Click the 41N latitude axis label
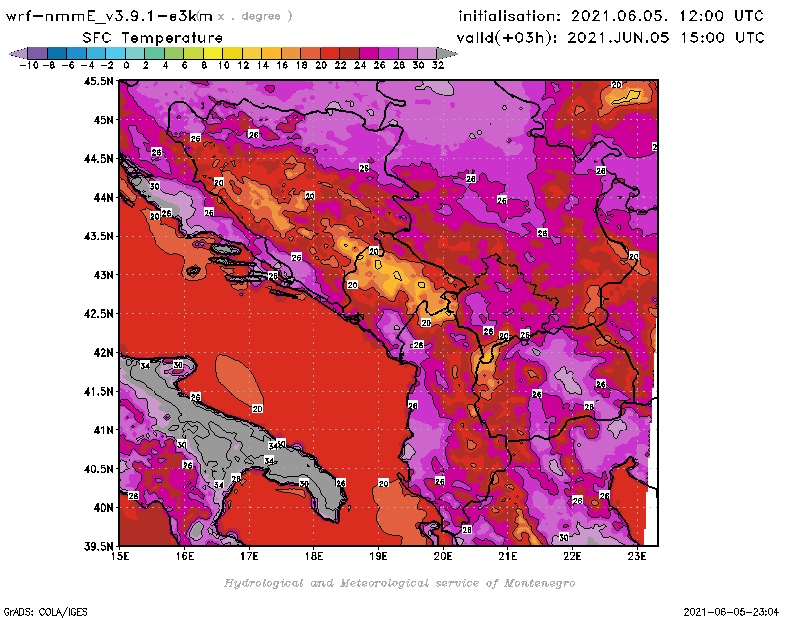The height and width of the screenshot is (618, 800). point(103,430)
